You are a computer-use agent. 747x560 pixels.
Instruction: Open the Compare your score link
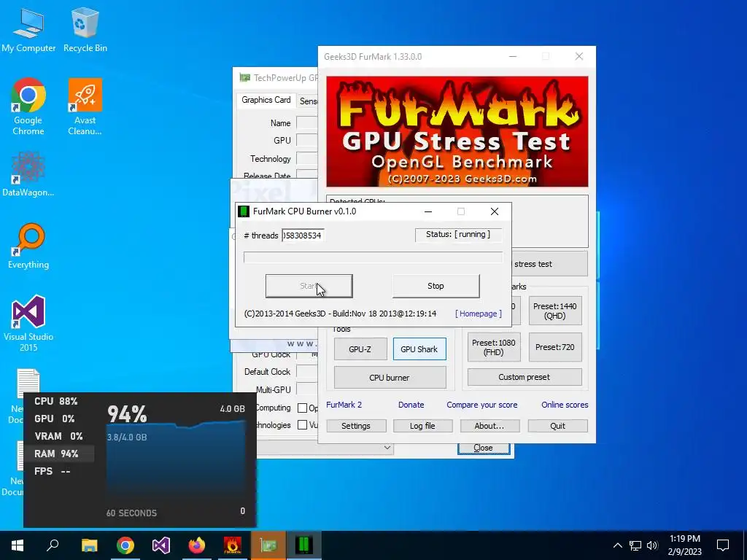pos(481,405)
